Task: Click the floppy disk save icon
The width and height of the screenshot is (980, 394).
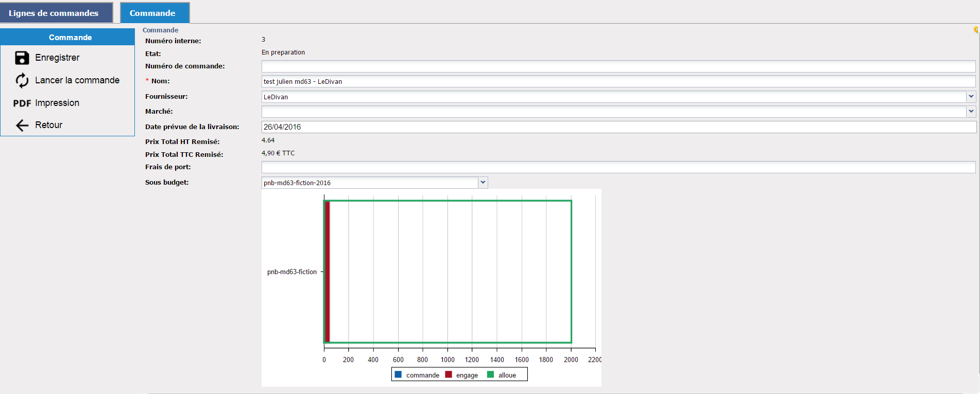Action: tap(22, 58)
